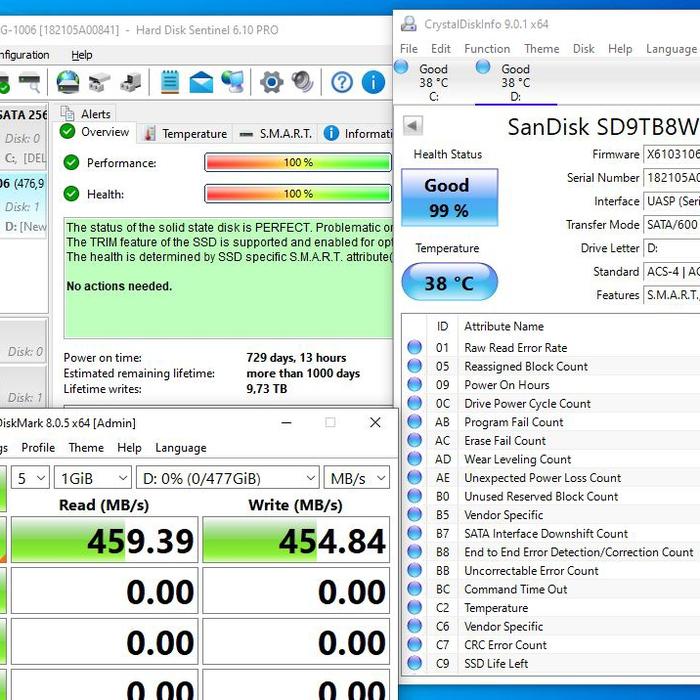Open the Function menu in CrystalDiskInfo

(487, 49)
